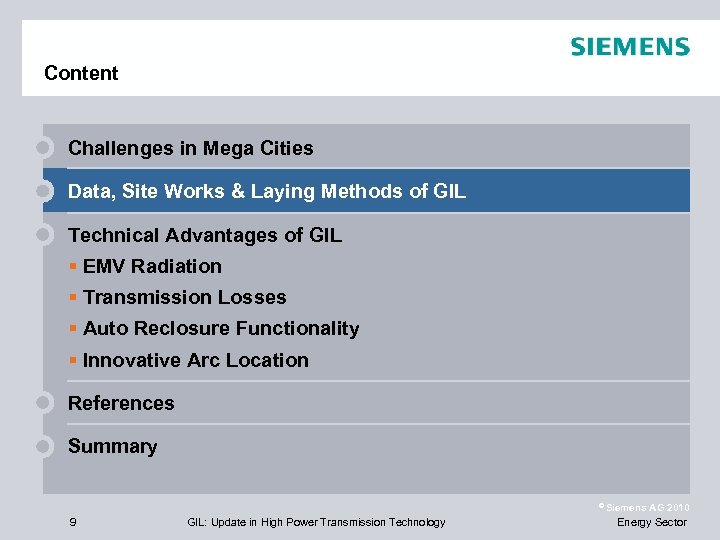Select the Summary entry
Viewport: 720px width, 540px height.
coord(112,446)
